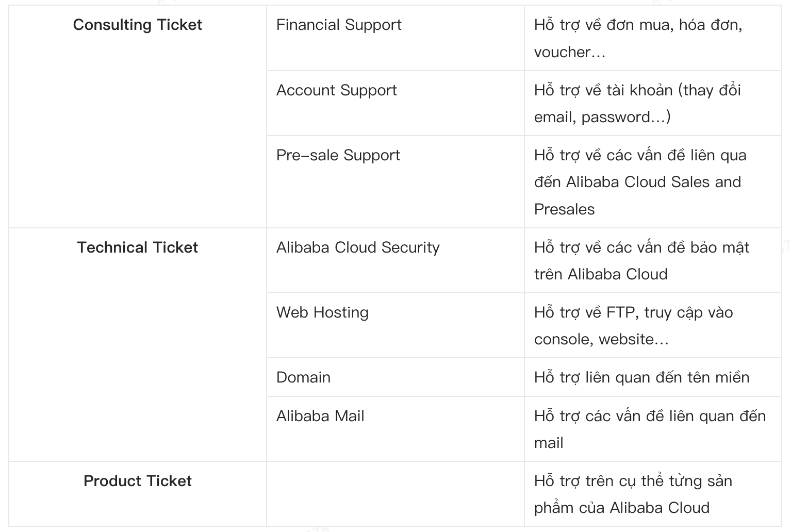Image resolution: width=791 pixels, height=532 pixels.
Task: Click the Product Ticket header cell
Action: coord(138,481)
